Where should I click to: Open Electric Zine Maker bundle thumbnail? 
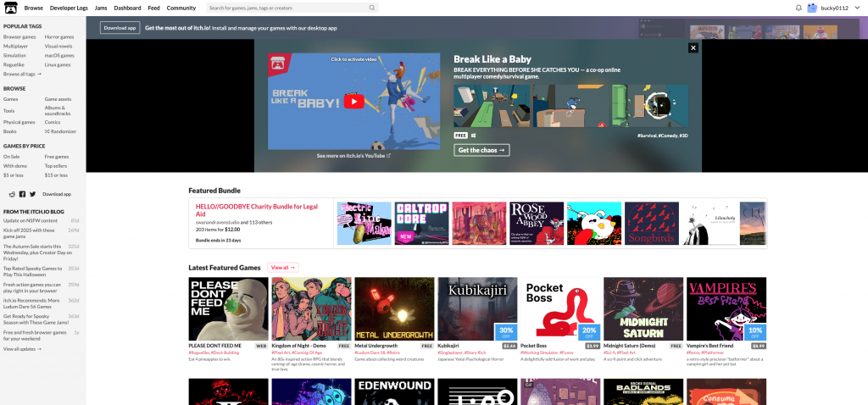pos(364,224)
